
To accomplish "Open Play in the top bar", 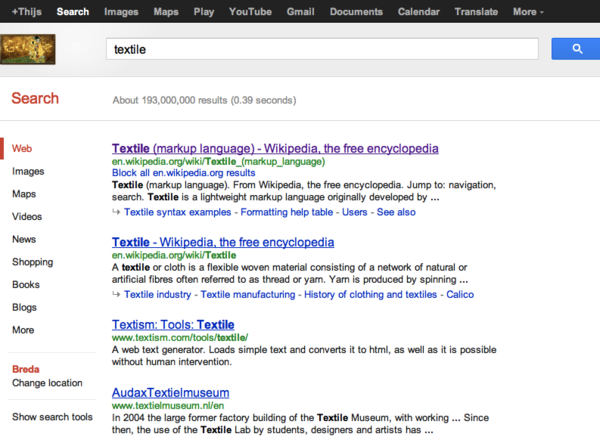I will (x=204, y=12).
